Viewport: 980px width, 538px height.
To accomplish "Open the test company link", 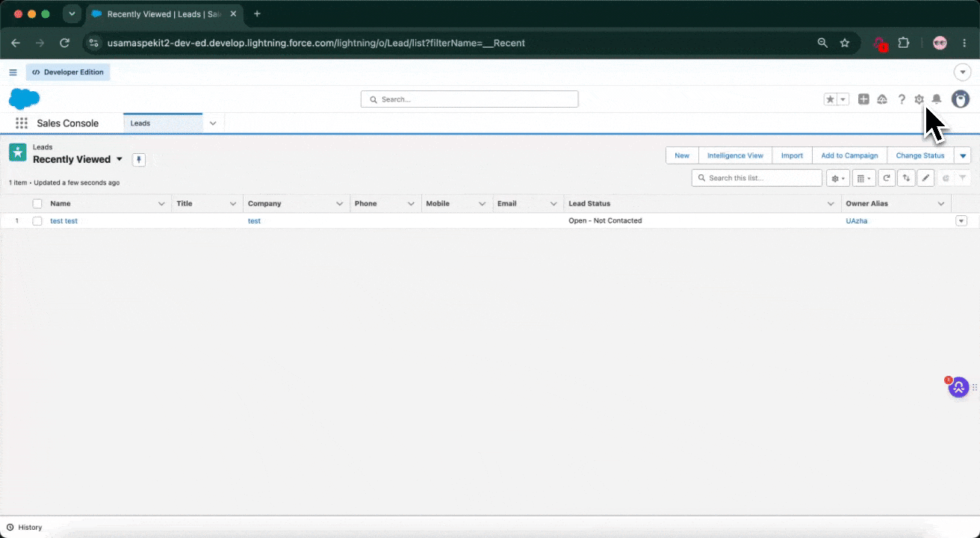I will tap(254, 221).
